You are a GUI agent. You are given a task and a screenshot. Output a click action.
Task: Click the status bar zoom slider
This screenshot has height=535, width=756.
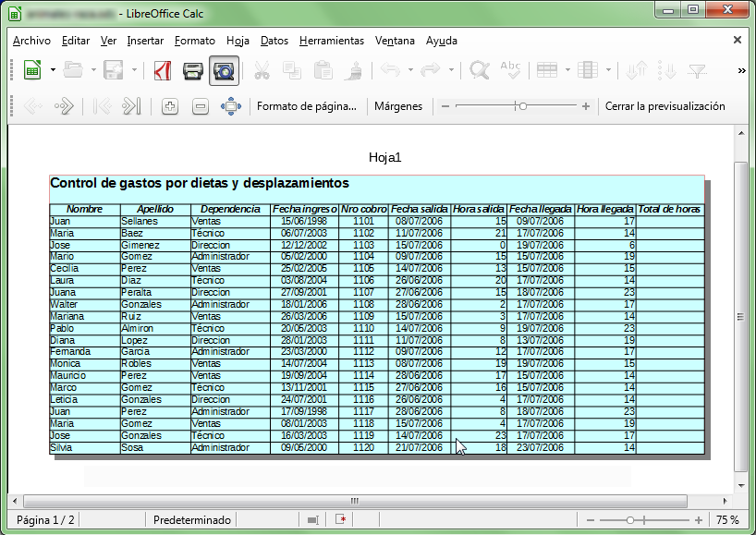click(x=629, y=520)
